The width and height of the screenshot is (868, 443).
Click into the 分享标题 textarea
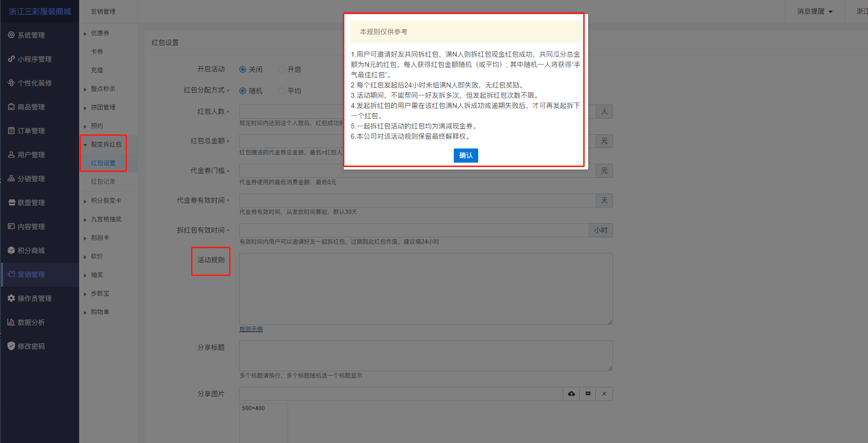426,356
